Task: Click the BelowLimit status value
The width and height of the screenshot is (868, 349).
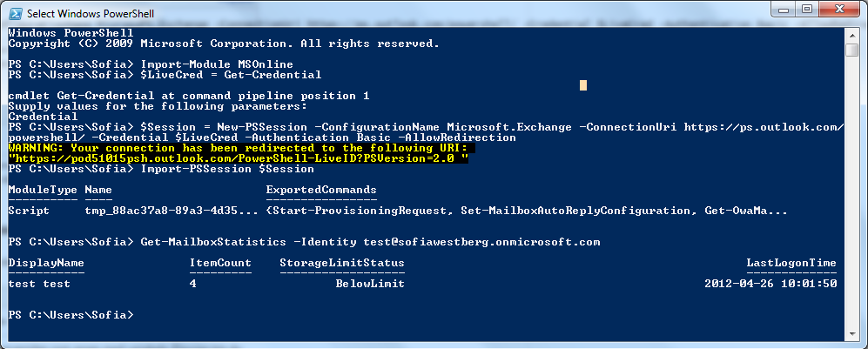Action: [370, 284]
